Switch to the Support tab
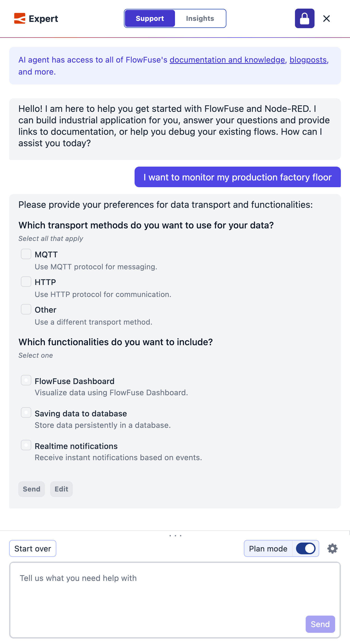350x644 pixels. click(x=150, y=19)
